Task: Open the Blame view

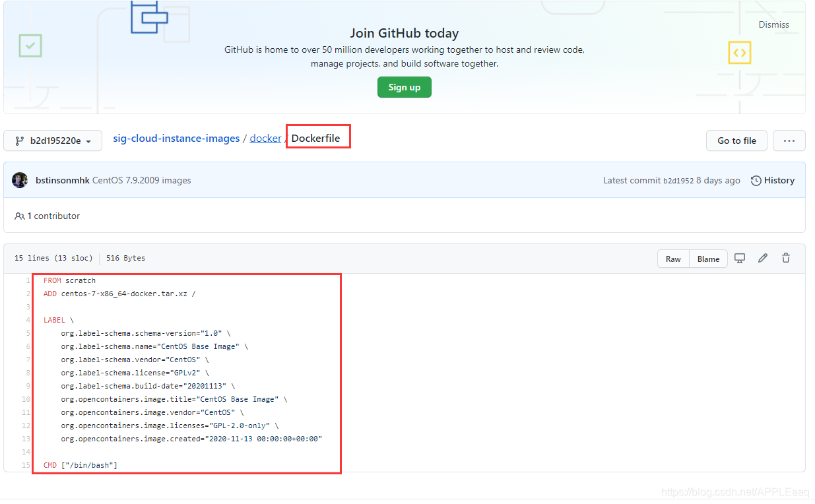Action: (x=709, y=259)
